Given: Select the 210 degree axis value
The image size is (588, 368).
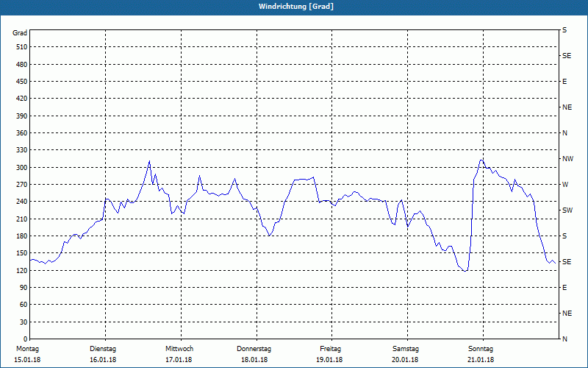Looking at the screenshot, I should tap(22, 219).
